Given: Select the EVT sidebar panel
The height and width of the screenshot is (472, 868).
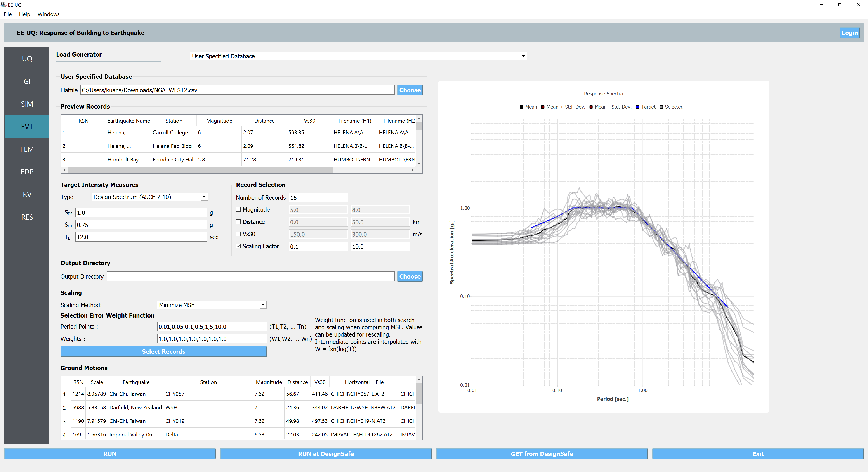Looking at the screenshot, I should (27, 126).
